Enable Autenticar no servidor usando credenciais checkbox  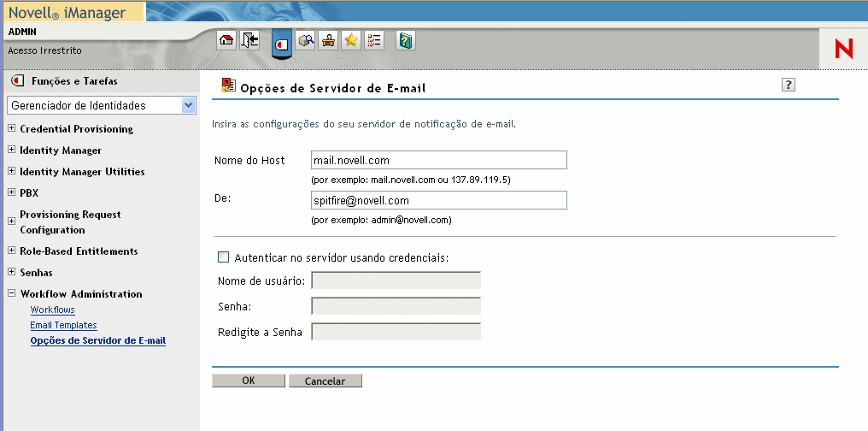(x=223, y=257)
